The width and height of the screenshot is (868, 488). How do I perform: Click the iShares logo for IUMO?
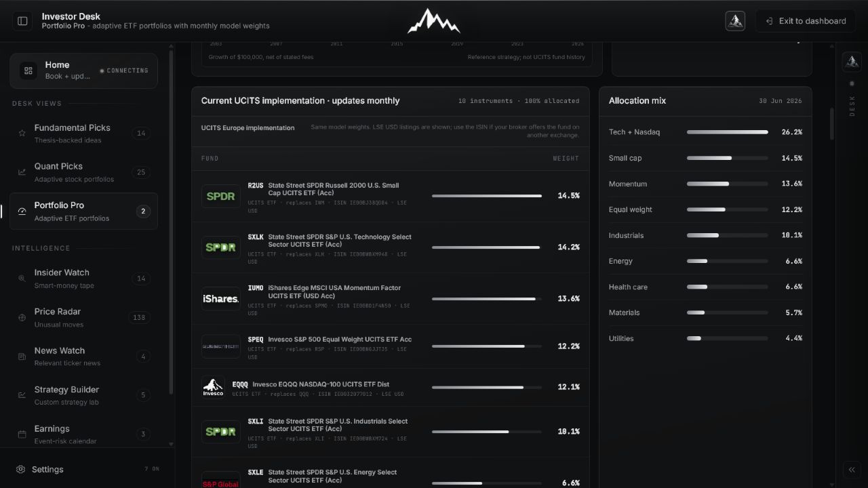[x=221, y=299]
